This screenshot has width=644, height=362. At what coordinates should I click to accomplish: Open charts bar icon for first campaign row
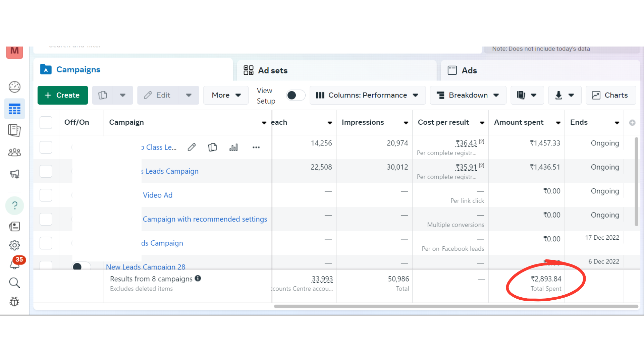tap(233, 147)
